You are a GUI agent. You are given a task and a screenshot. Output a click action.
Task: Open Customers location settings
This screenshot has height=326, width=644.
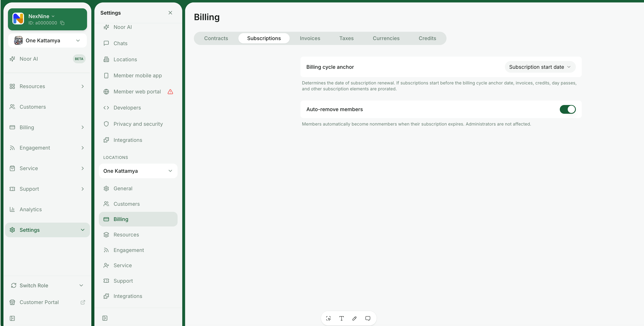point(138,204)
